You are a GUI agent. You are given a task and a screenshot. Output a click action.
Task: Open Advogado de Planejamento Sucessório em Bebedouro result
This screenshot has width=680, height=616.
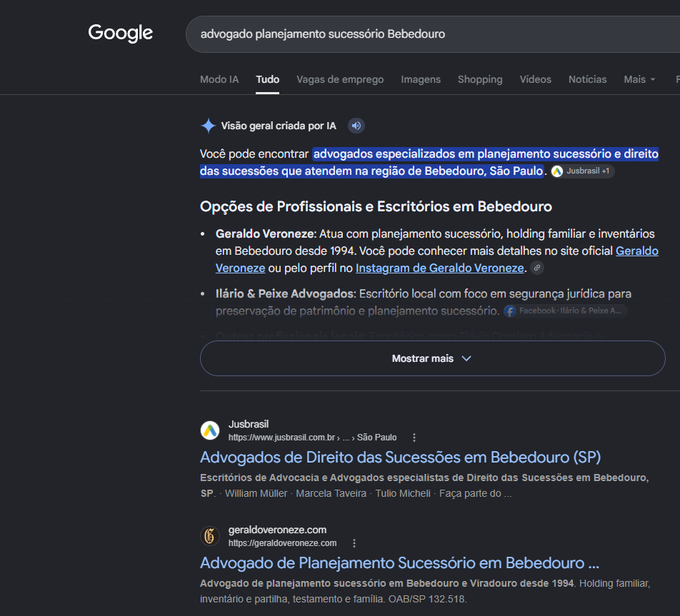pyautogui.click(x=399, y=563)
